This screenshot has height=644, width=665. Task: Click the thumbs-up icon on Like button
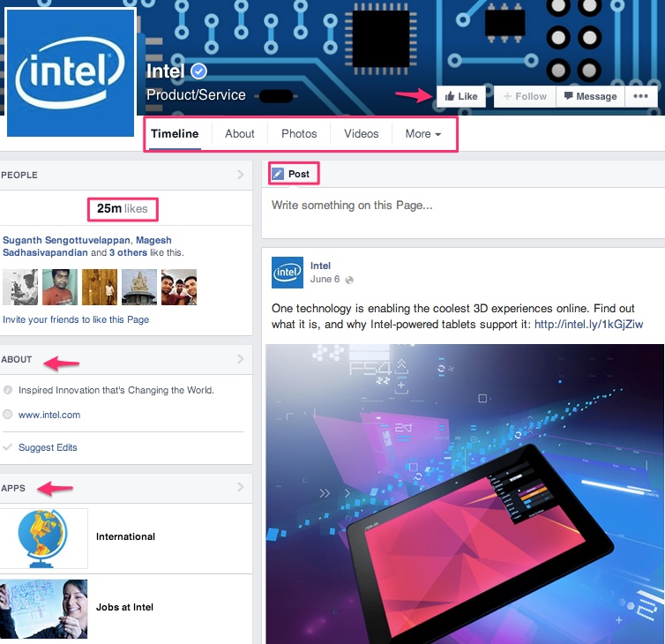coord(450,96)
